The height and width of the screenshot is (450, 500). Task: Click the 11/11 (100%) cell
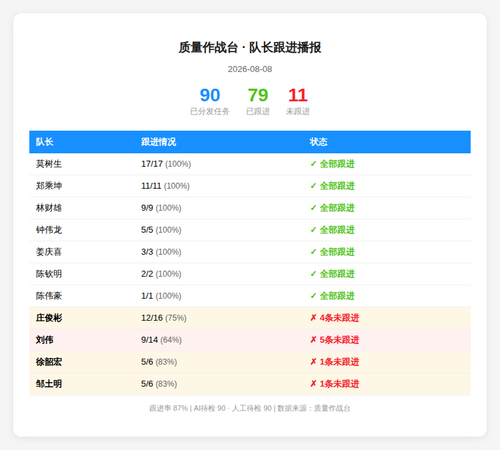[x=165, y=186]
